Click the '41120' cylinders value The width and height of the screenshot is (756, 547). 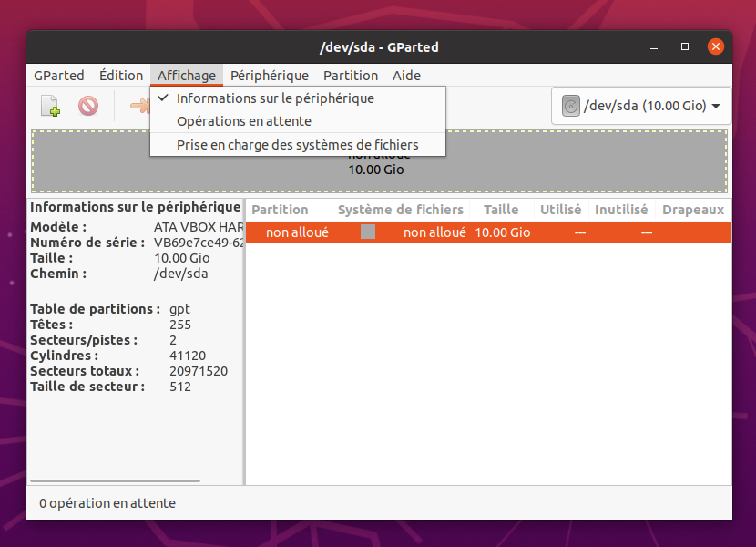click(x=188, y=356)
